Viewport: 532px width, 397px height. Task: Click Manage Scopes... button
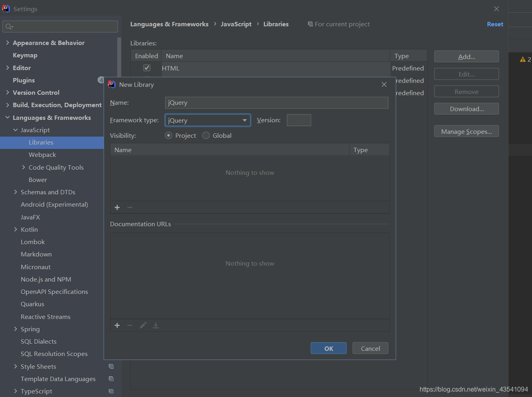click(467, 131)
